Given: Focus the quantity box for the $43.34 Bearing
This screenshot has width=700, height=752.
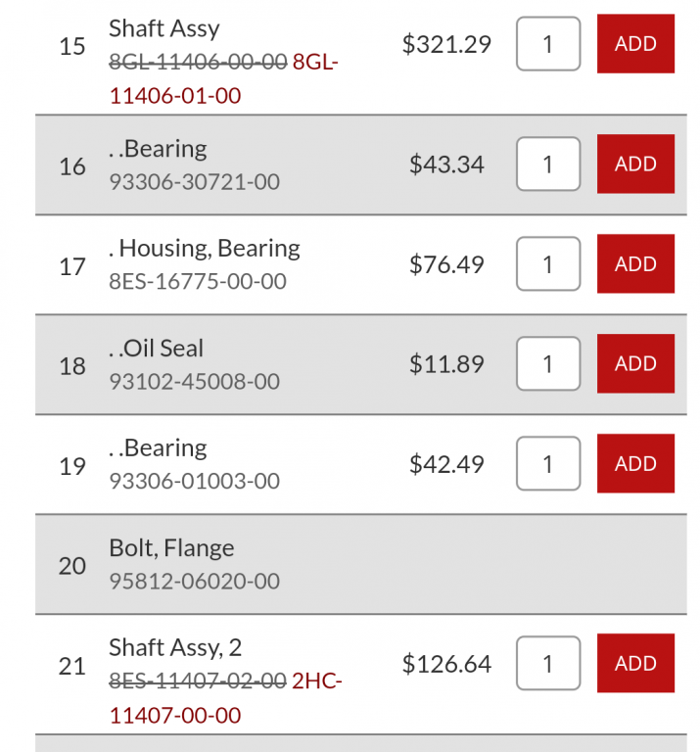Looking at the screenshot, I should point(548,164).
